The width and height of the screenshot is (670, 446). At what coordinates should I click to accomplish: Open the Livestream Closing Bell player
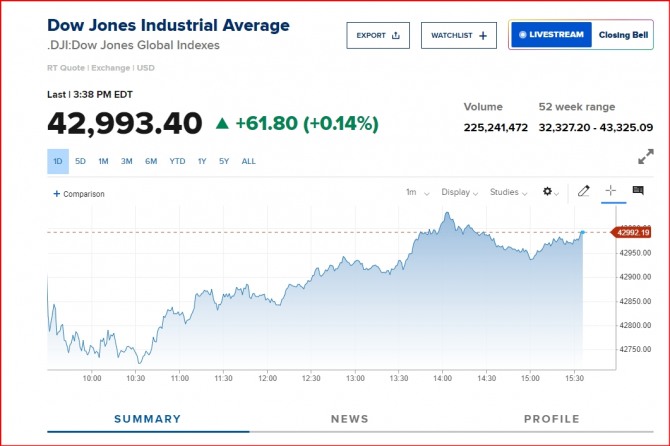click(581, 35)
